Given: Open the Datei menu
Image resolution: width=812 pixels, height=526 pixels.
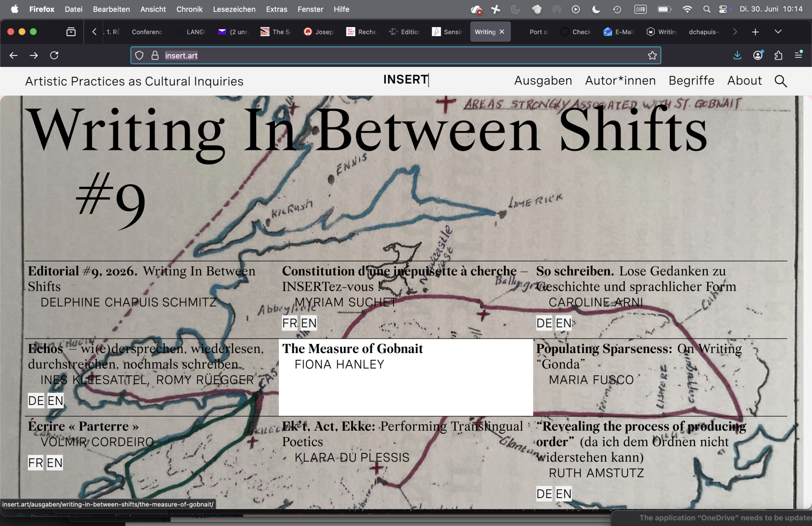Looking at the screenshot, I should 74,9.
